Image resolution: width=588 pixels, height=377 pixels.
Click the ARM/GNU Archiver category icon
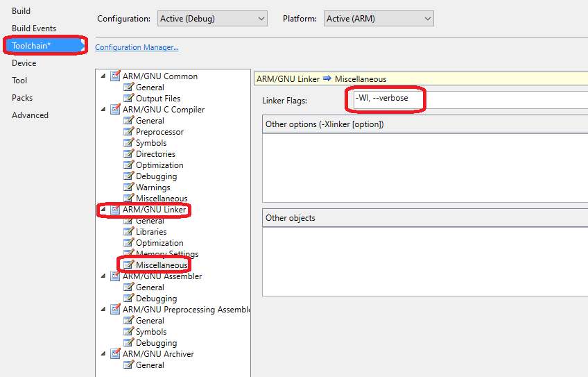tap(115, 354)
